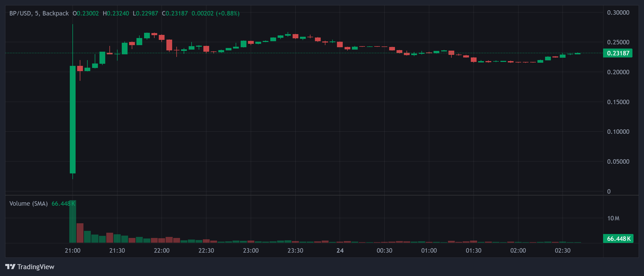
Task: Open the TradingView text link
Action: [36, 267]
